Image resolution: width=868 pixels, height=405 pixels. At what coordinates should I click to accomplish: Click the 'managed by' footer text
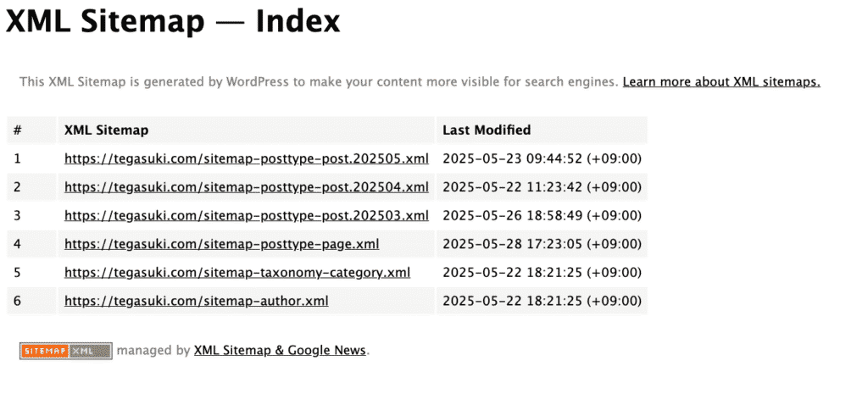[x=153, y=350]
